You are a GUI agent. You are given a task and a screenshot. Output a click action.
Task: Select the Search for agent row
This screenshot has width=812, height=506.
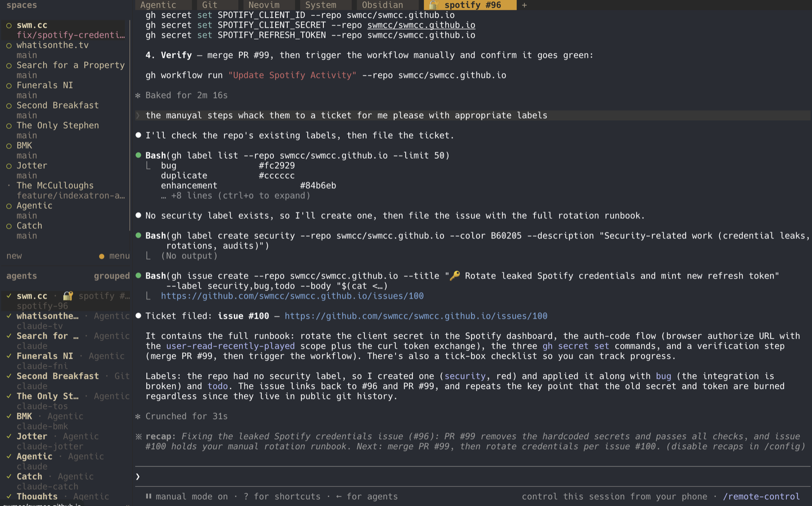(65, 340)
